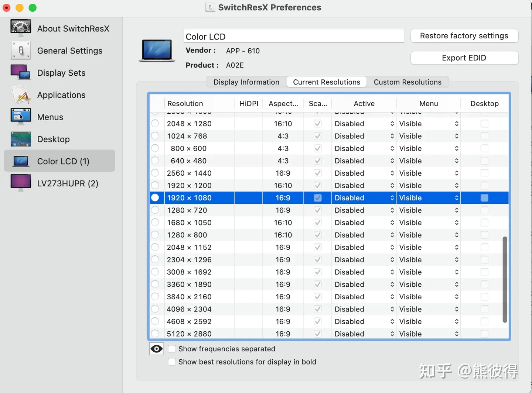This screenshot has width=532, height=393.
Task: Switch to Display Information tab
Action: coord(246,82)
